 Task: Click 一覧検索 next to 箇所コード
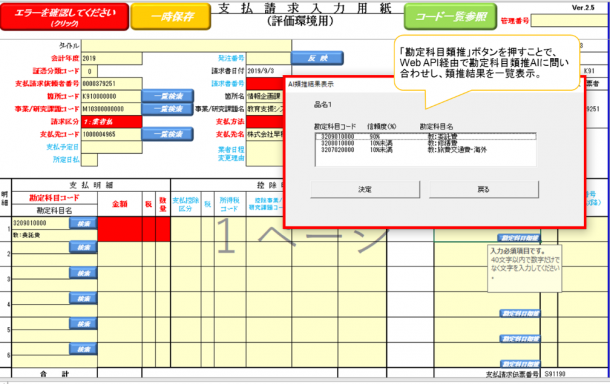[167, 96]
